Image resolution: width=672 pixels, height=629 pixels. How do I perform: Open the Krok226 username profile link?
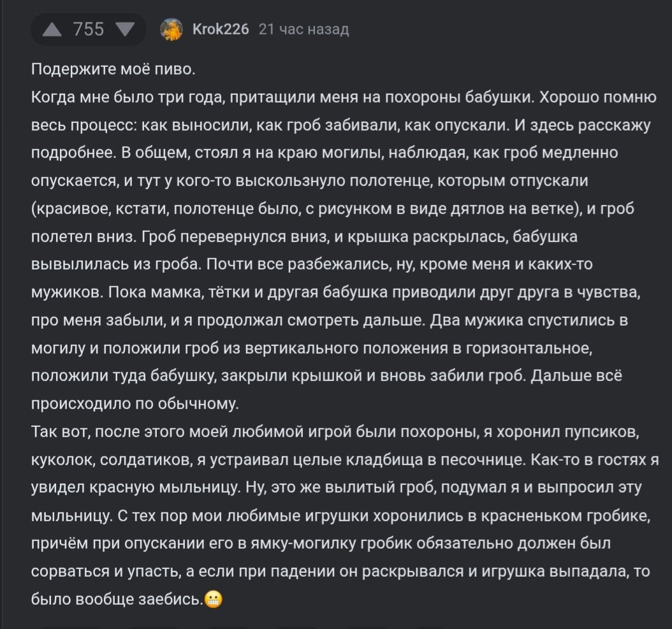point(221,29)
